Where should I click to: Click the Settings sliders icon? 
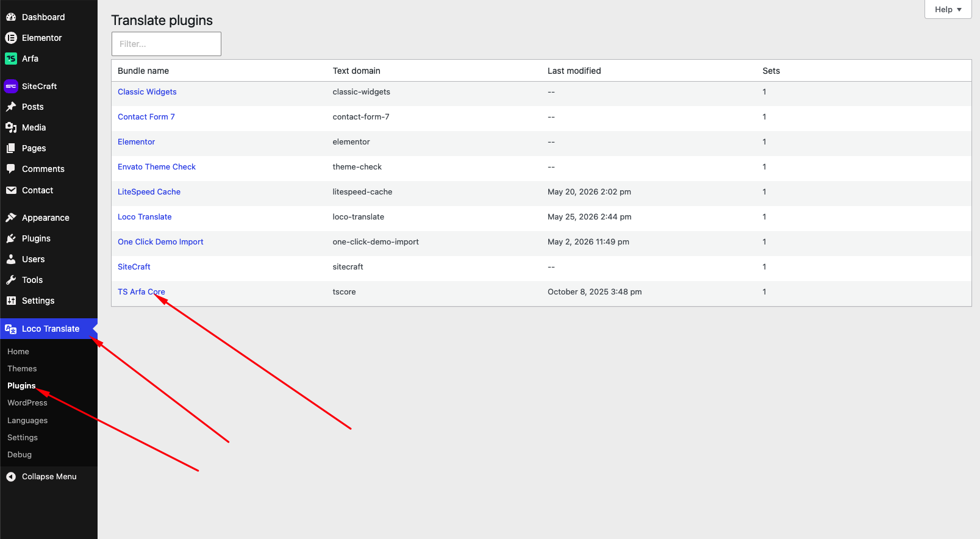[x=11, y=301]
